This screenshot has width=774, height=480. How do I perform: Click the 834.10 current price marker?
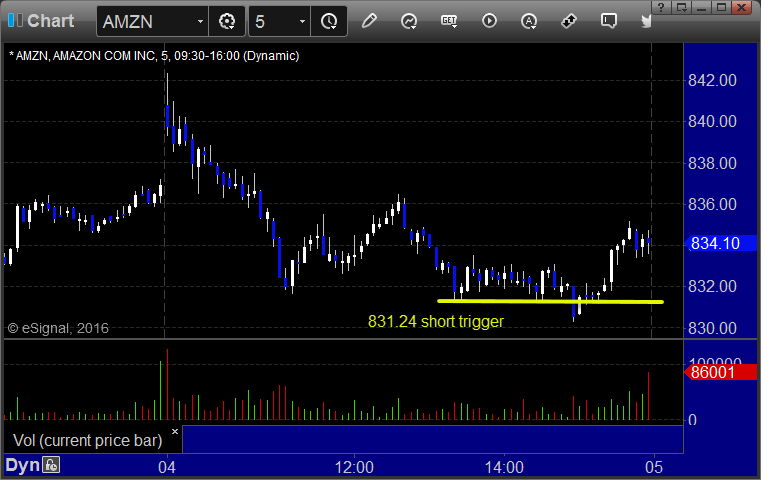721,243
